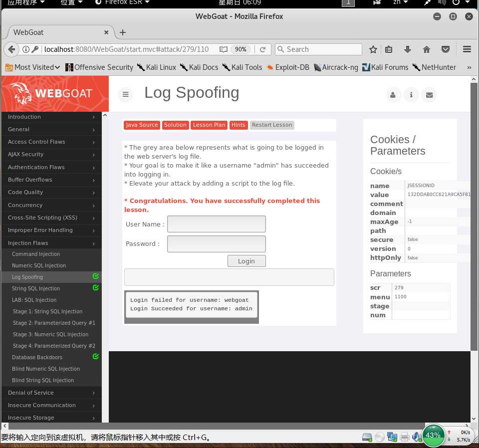Open Stage 1: String SQL Injection
Viewport: 479px width, 448px height.
click(51, 311)
